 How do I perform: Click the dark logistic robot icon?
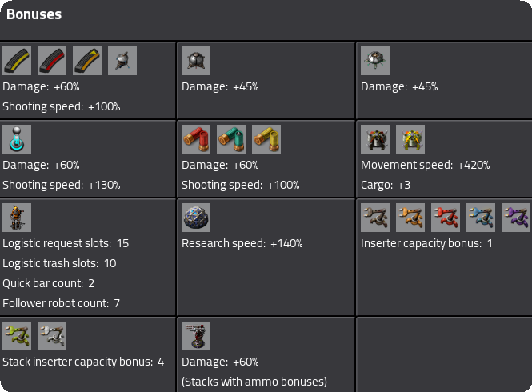click(x=375, y=139)
